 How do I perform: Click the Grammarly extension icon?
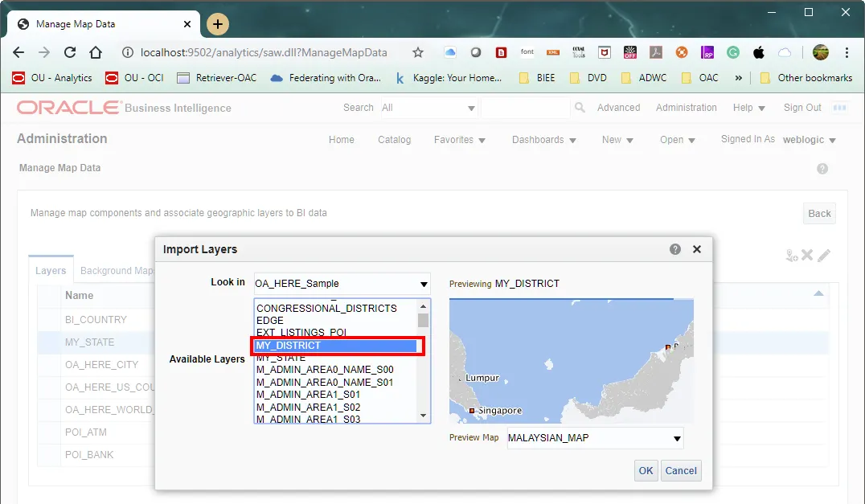tap(733, 52)
